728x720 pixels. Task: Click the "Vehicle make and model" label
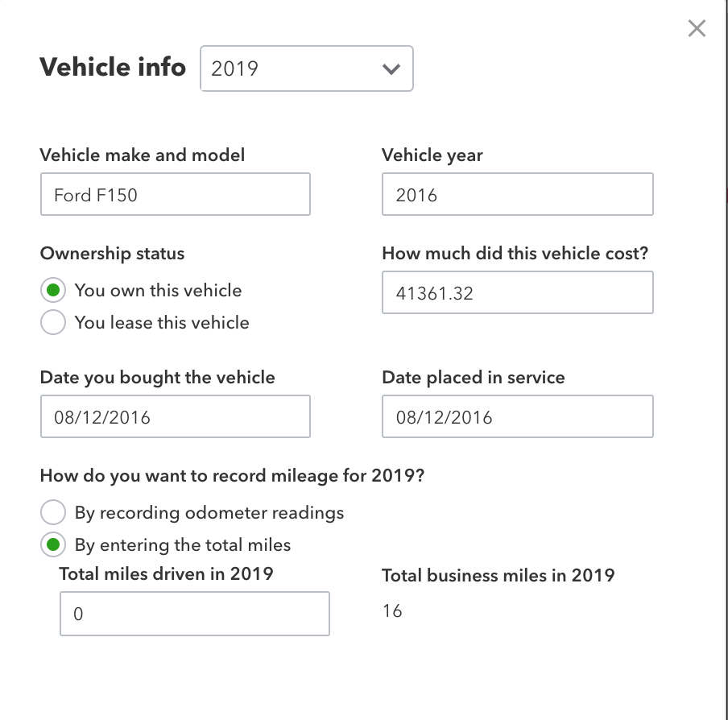(143, 155)
